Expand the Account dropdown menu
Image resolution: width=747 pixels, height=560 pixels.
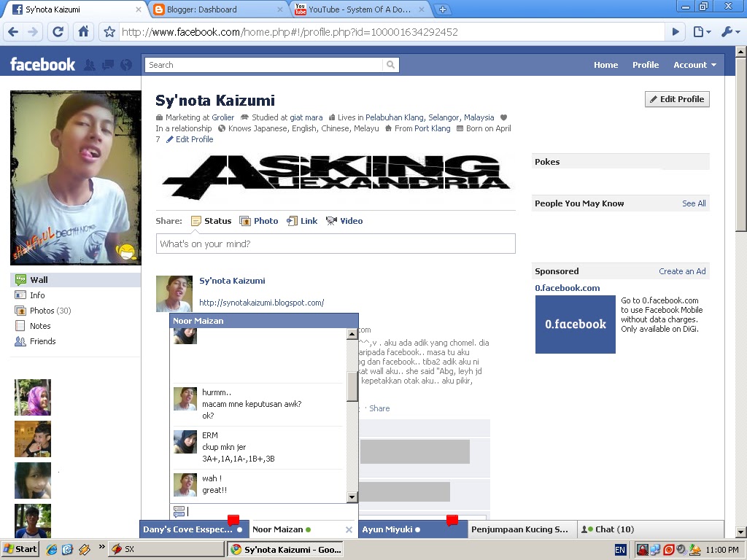[694, 65]
